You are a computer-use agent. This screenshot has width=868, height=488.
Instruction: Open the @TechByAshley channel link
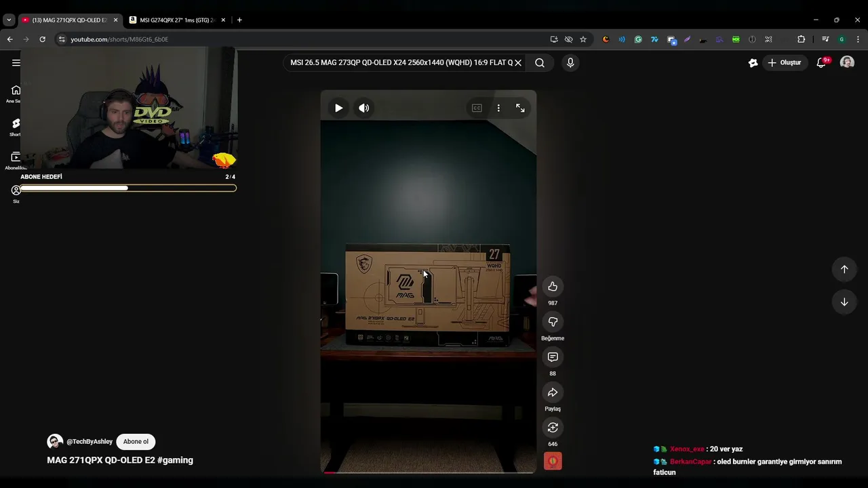click(x=90, y=441)
